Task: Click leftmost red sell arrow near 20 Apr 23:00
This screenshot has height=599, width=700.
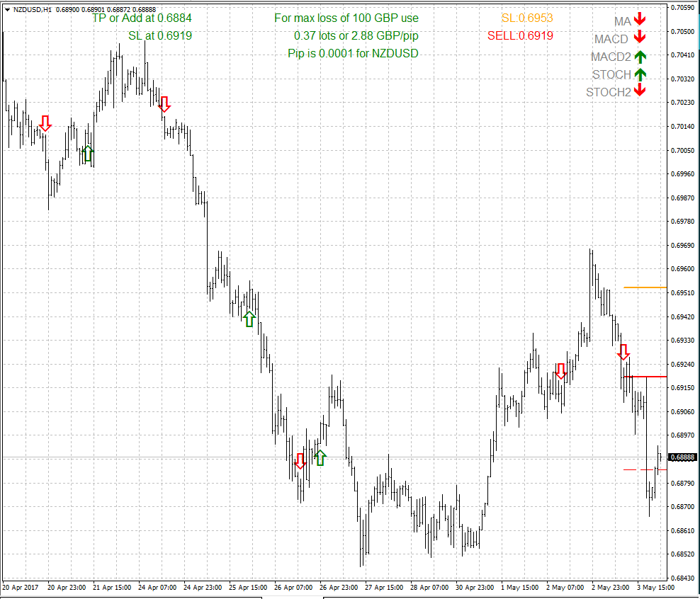Action: [x=45, y=123]
